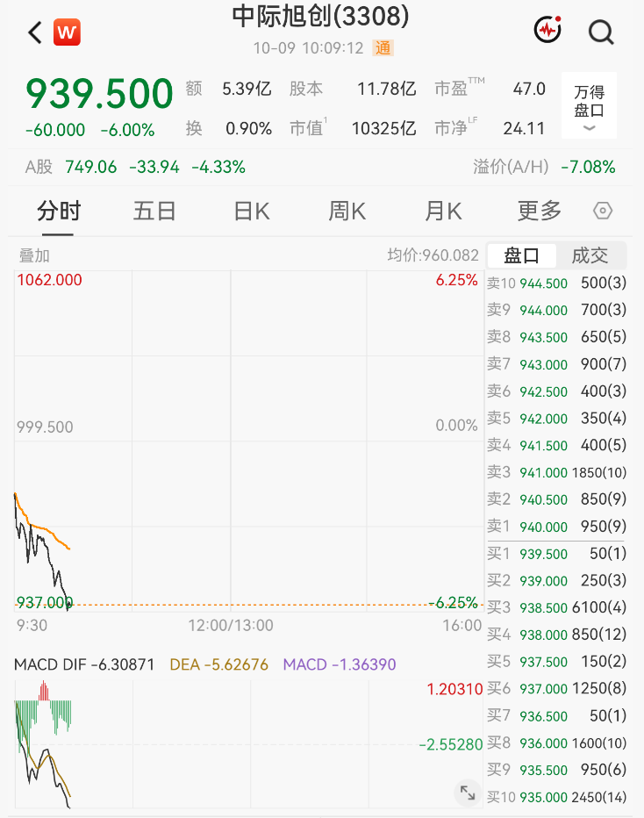
Task: Select 买7 row at 936.500
Action: coord(556,716)
